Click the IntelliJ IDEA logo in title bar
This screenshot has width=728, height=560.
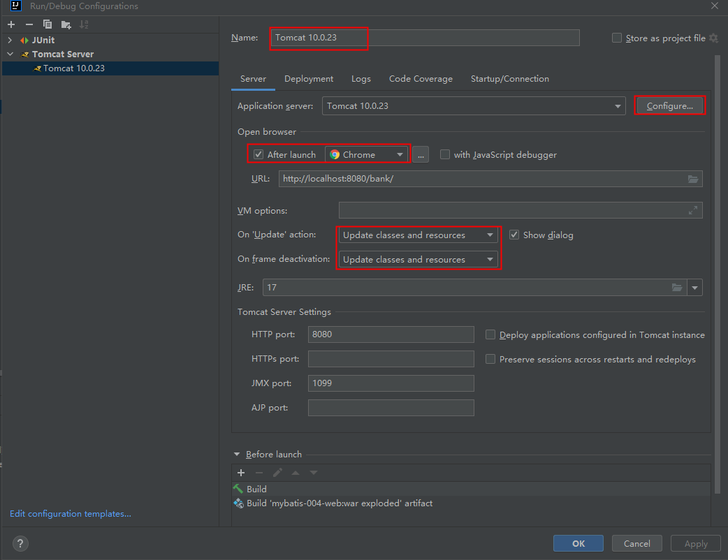[x=16, y=6]
